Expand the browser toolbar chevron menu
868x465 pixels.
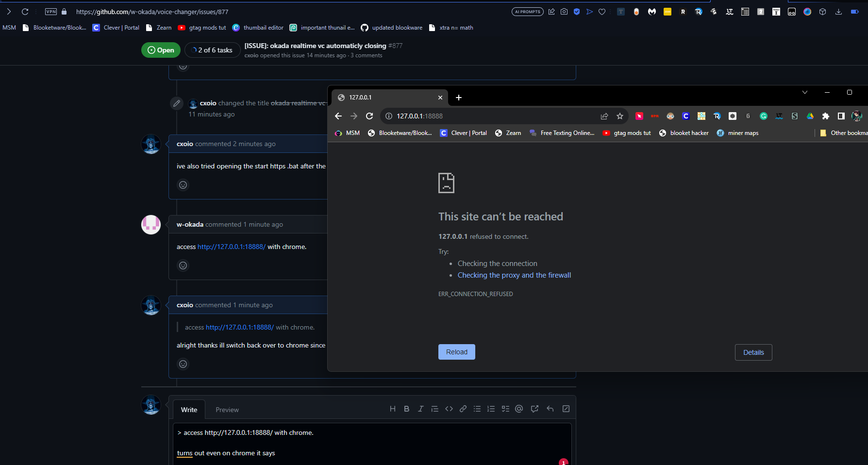(x=805, y=92)
